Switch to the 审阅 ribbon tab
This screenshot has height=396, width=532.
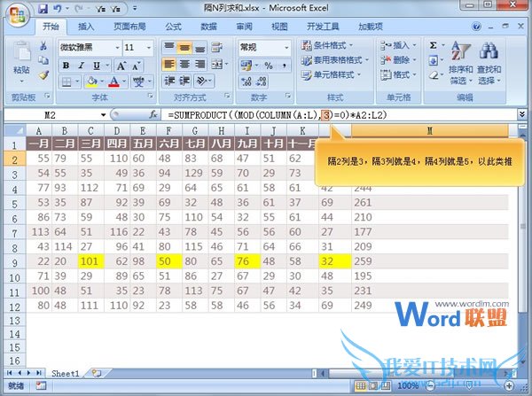245,27
